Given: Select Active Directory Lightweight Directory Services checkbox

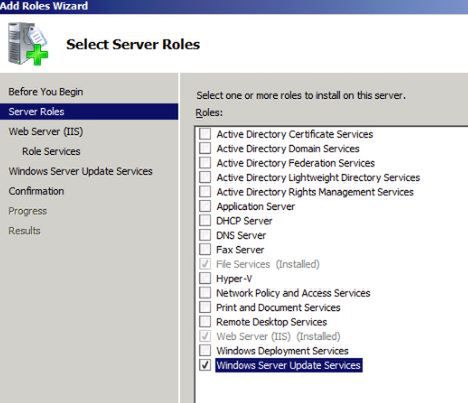Looking at the screenshot, I should [205, 177].
